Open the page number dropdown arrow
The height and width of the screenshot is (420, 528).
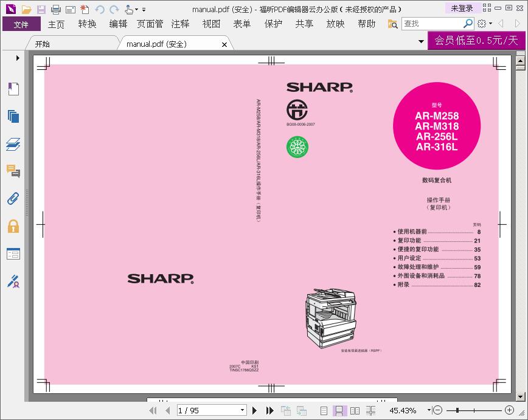[243, 410]
